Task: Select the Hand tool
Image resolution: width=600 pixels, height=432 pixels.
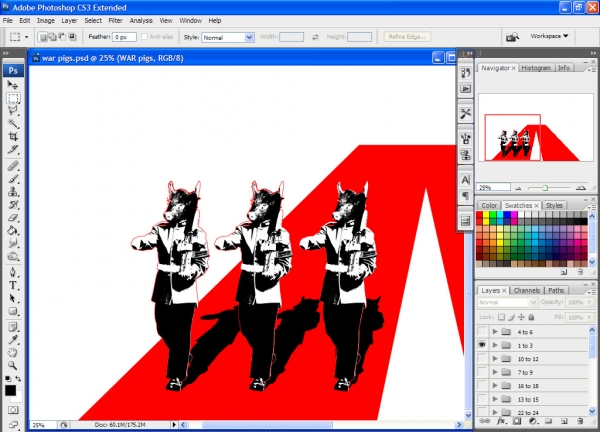Action: (13, 352)
